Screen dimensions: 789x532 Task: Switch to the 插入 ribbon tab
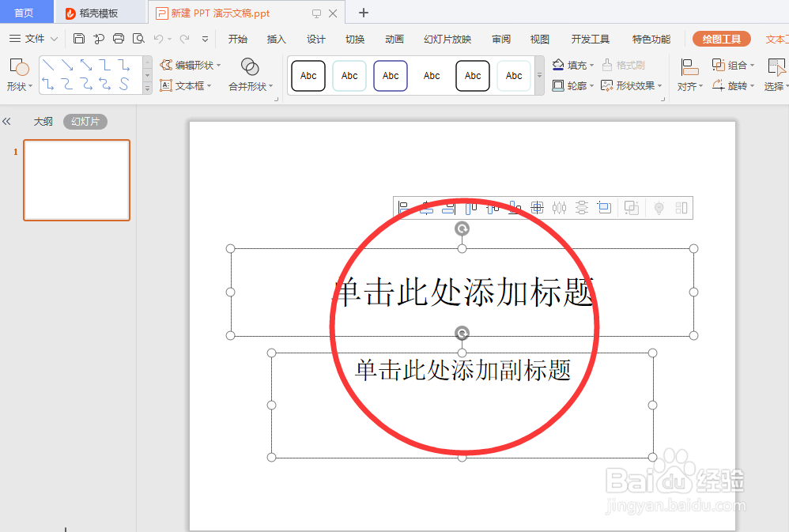(277, 37)
